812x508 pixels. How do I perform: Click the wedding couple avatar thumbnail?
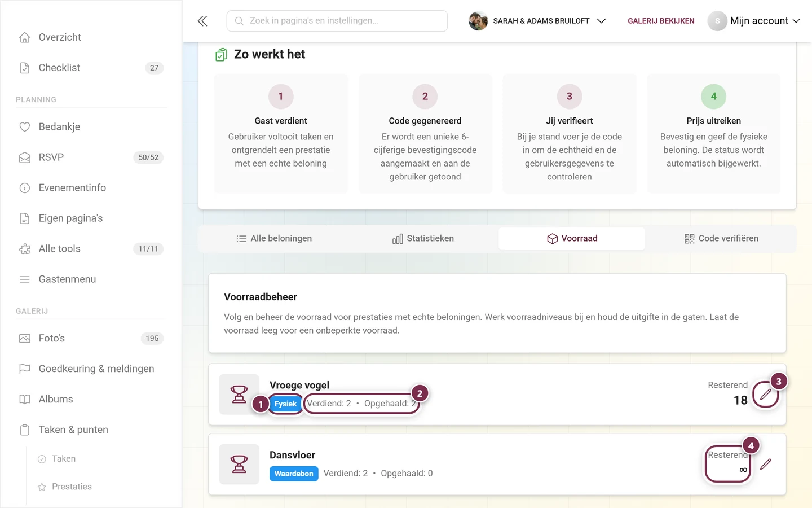coord(478,21)
